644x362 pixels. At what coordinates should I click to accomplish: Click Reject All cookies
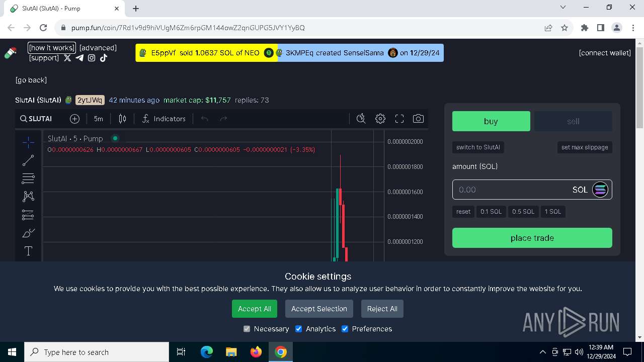[382, 309]
